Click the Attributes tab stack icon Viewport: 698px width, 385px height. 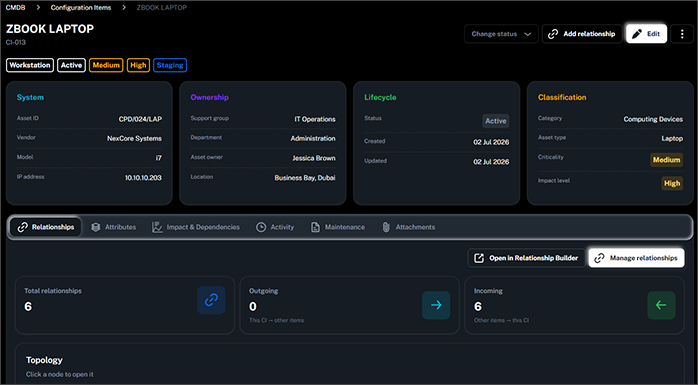coord(95,227)
